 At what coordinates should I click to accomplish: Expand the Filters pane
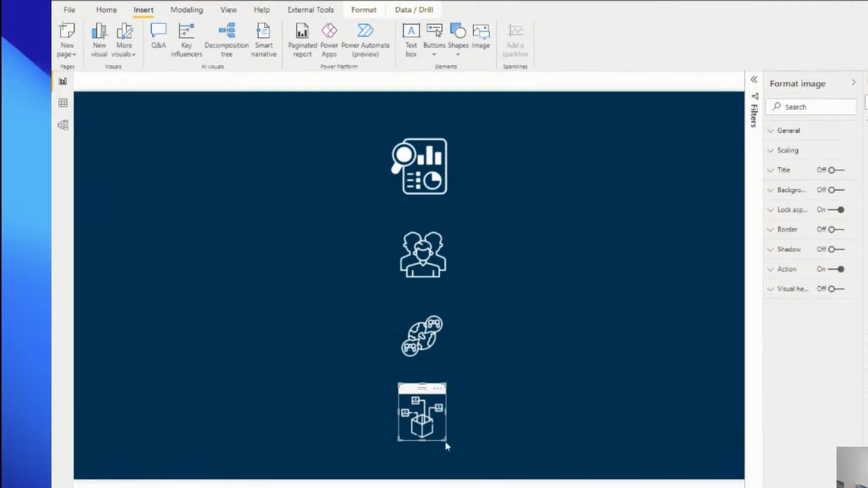754,80
